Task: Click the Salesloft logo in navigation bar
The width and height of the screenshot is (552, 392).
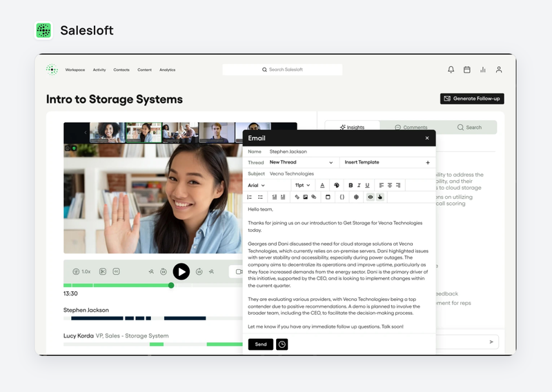Action: pyautogui.click(x=52, y=70)
